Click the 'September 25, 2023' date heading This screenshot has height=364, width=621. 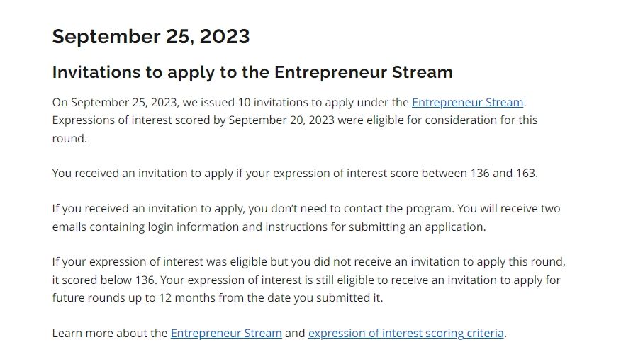151,36
